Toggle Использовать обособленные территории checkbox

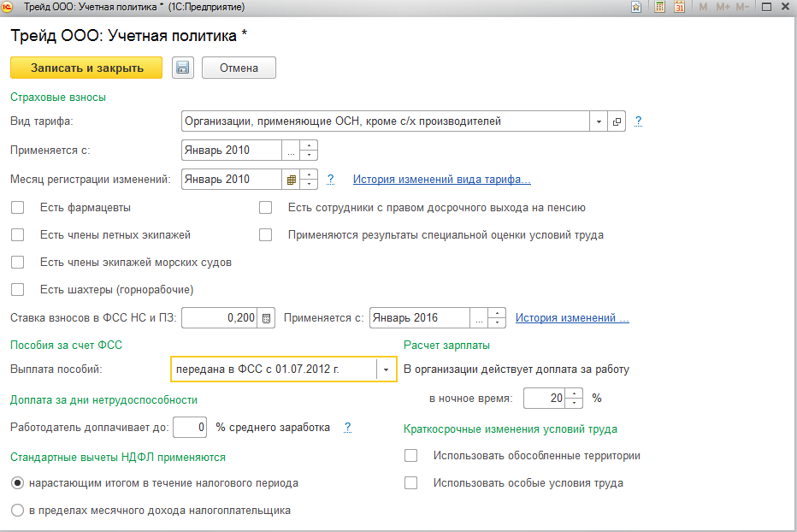[411, 456]
